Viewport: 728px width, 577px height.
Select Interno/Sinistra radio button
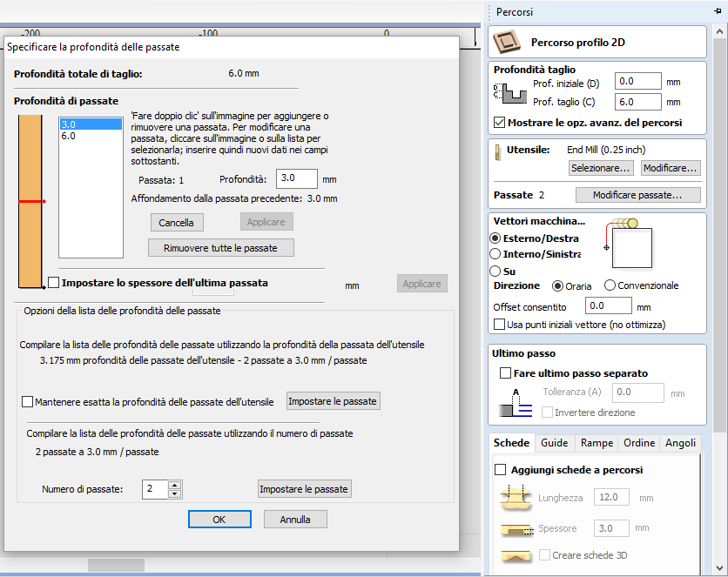(x=495, y=254)
